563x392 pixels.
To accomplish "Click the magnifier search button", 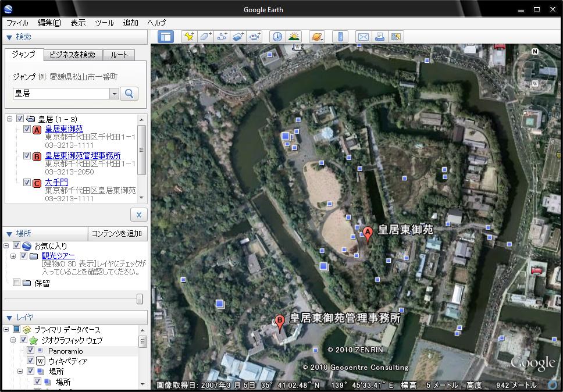I will pos(129,94).
